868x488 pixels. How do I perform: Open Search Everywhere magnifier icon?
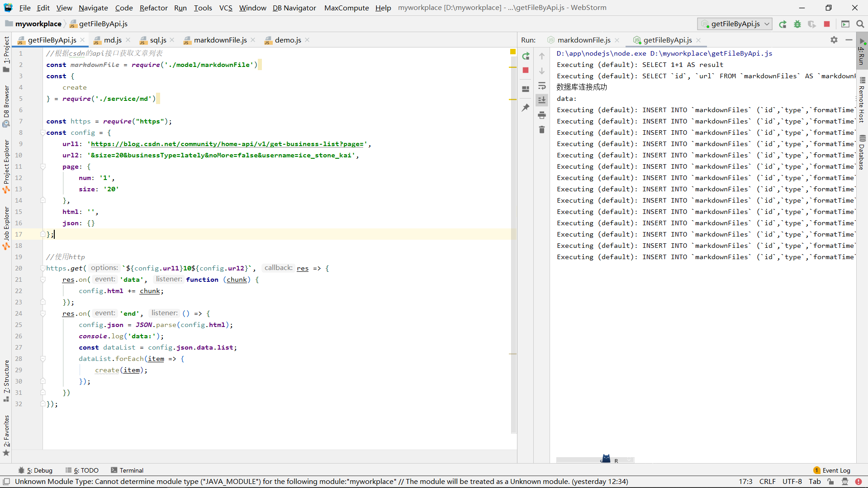point(860,24)
